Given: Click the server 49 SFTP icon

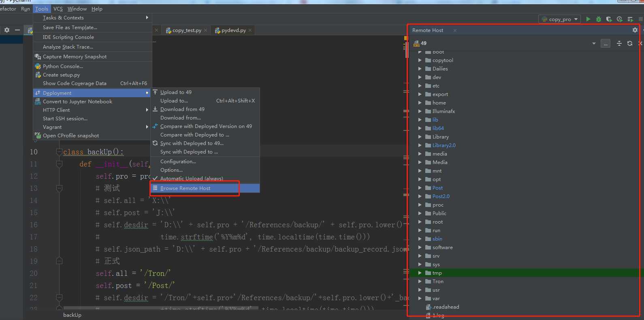Looking at the screenshot, I should [416, 43].
